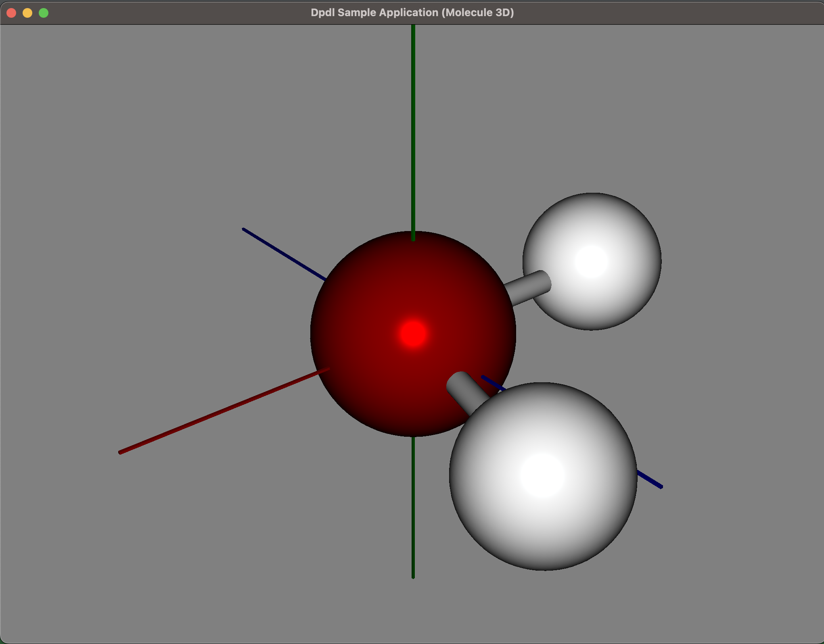Click the gray bond to lower hydrogen
Image resolution: width=824 pixels, height=644 pixels.
(465, 391)
